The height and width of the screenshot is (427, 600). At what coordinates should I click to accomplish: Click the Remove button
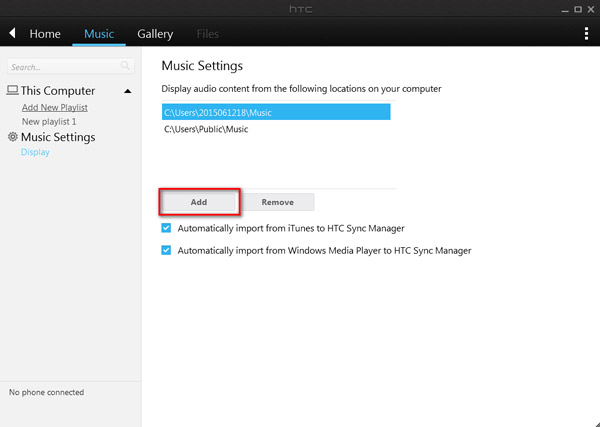277,202
